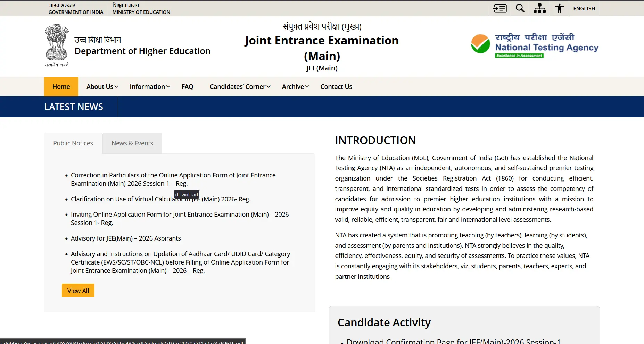Switch to the News & Events tab
The height and width of the screenshot is (344, 644).
[132, 143]
